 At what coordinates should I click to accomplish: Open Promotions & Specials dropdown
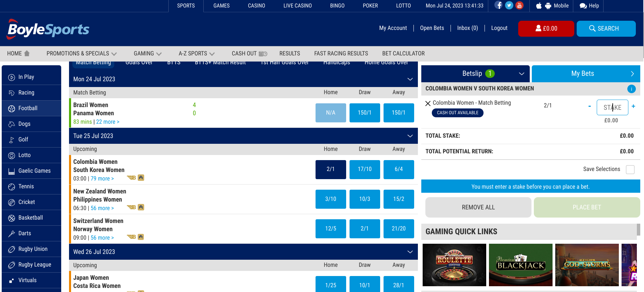point(82,54)
